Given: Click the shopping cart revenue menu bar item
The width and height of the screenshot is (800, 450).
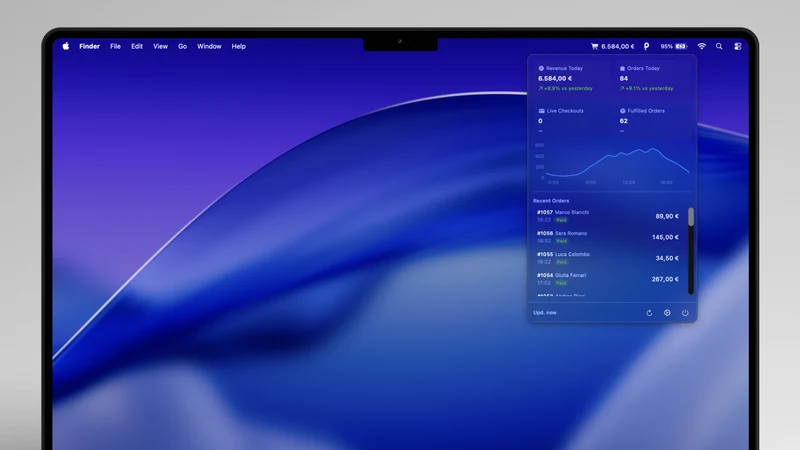Looking at the screenshot, I should pos(612,46).
